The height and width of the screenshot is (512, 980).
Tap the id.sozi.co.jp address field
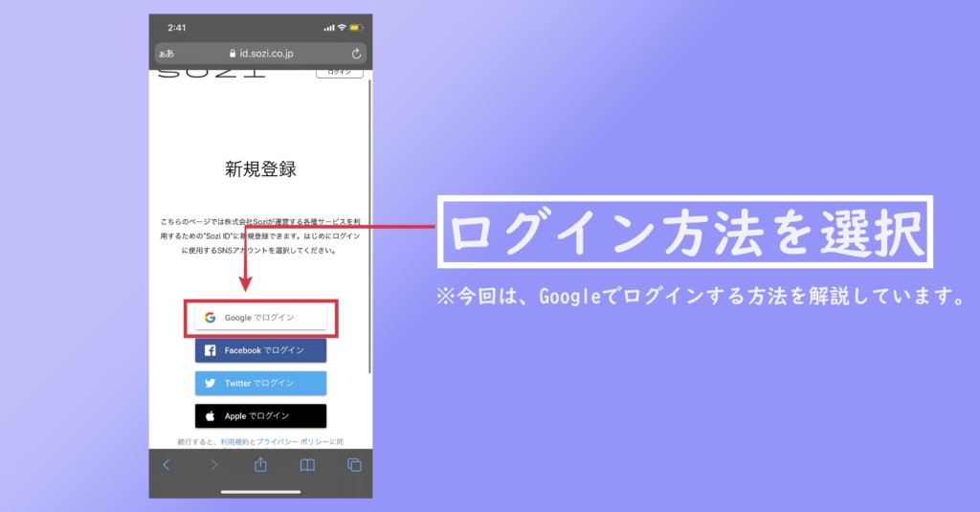click(x=260, y=54)
